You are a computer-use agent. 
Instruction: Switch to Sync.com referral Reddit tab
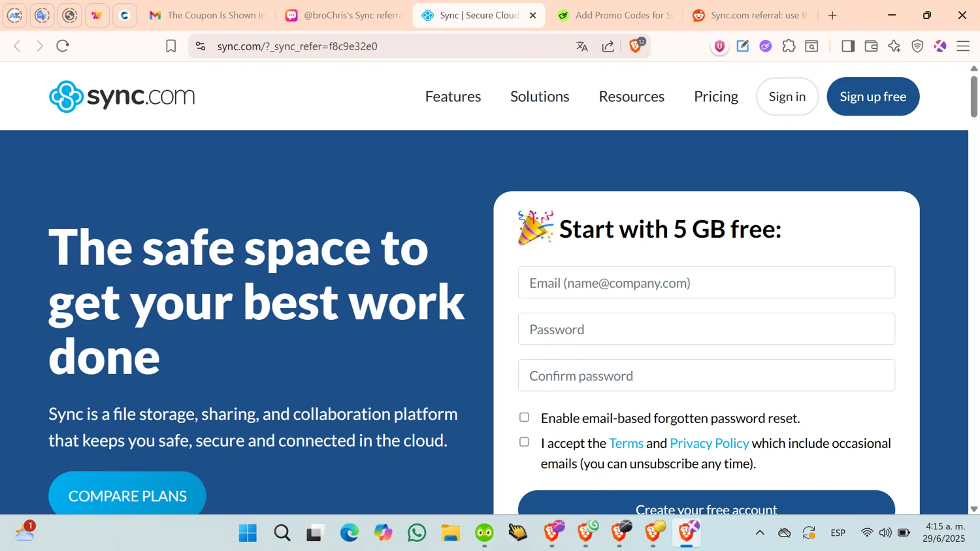click(x=751, y=15)
